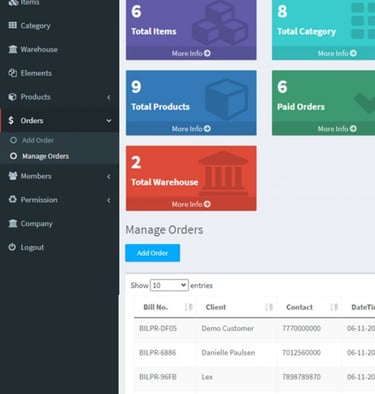This screenshot has height=394, width=375.
Task: Select Manage Orders in the sidebar submenu
Action: click(x=45, y=156)
